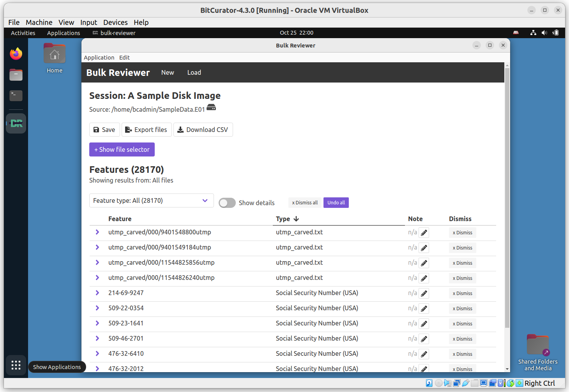
Task: Edit note pencil for 476-32-6410
Action: click(x=424, y=354)
